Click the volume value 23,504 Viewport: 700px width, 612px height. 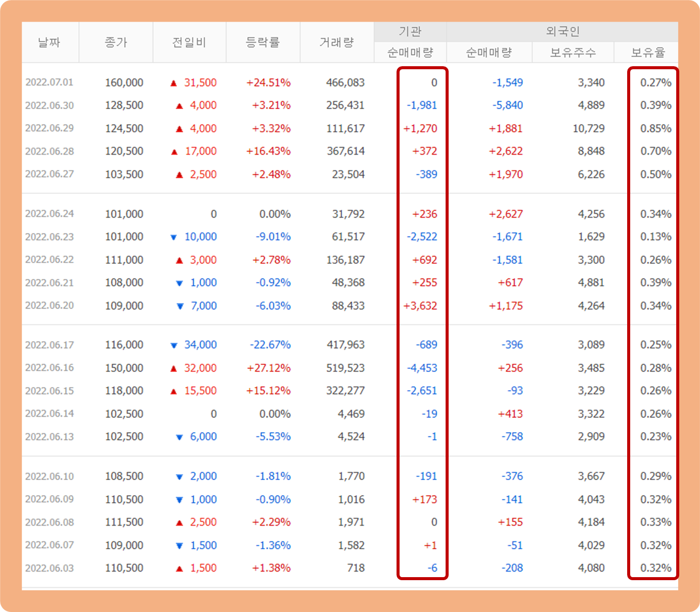[x=348, y=174]
